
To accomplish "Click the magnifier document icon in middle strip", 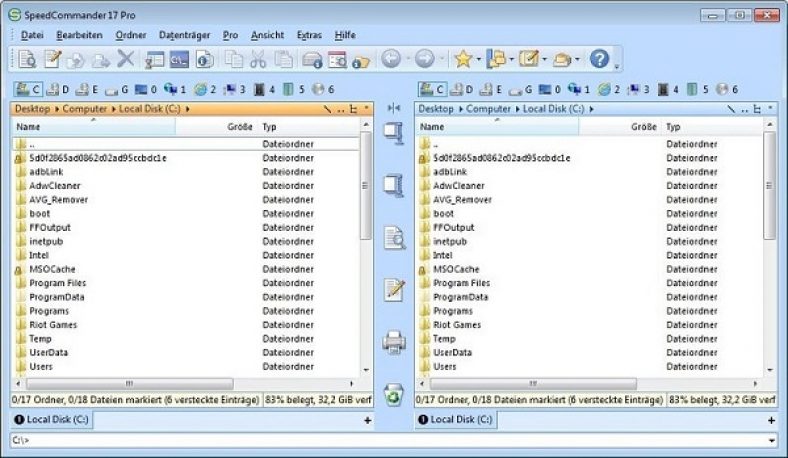I will [x=394, y=237].
